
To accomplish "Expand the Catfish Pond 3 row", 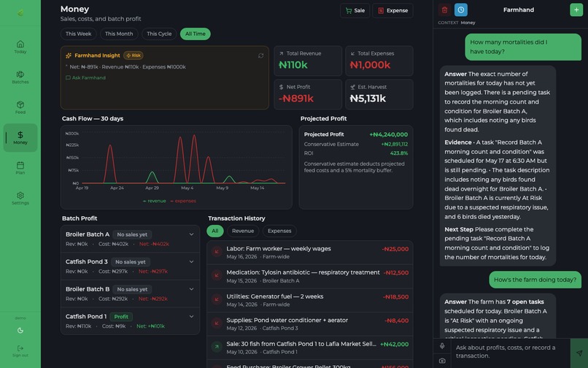I will 130,267.
